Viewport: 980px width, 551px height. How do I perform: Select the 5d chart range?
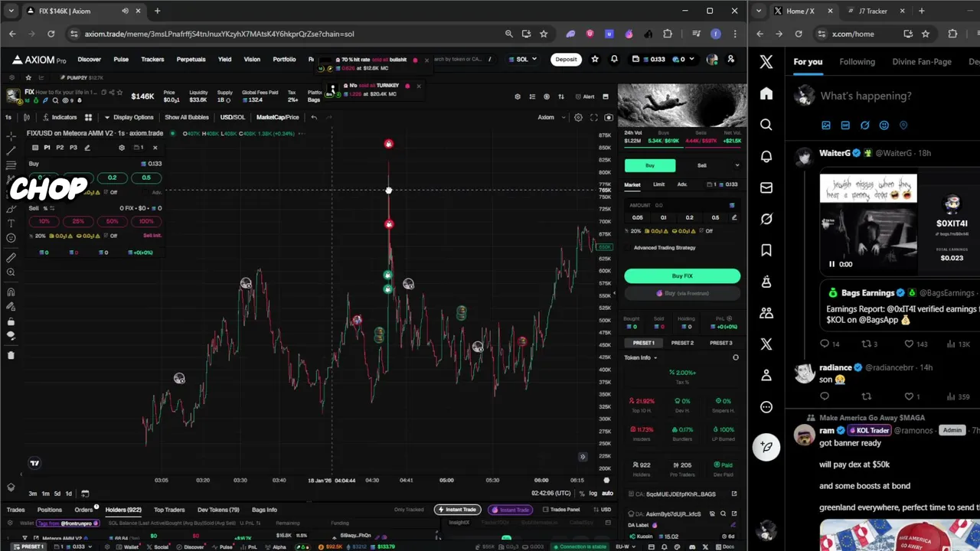57,494
